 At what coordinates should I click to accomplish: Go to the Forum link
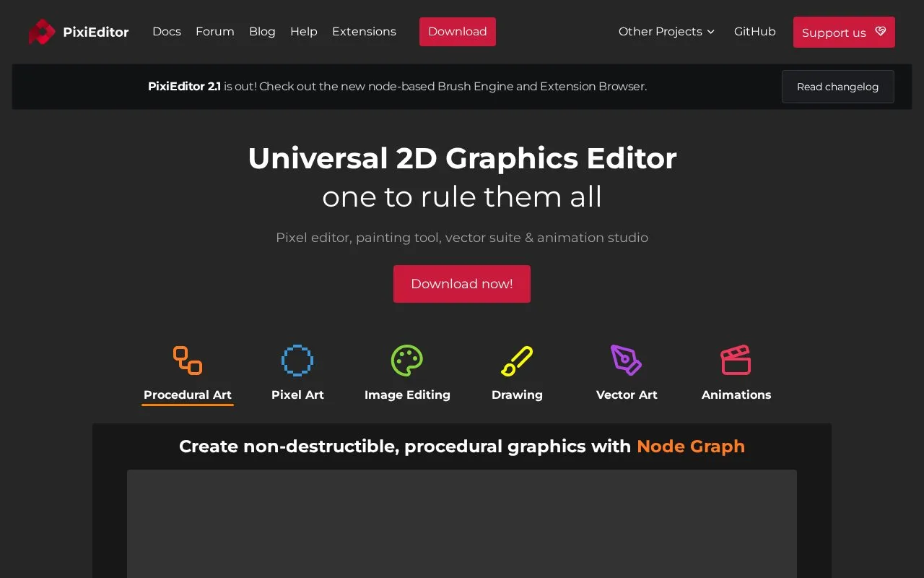click(215, 32)
